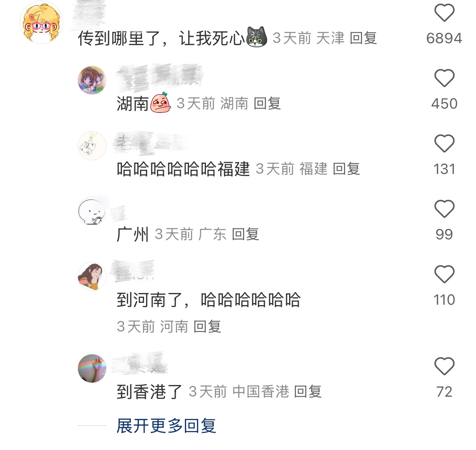Open the blurred username above 湖南 reply
This screenshot has height=450, width=476.
160,77
